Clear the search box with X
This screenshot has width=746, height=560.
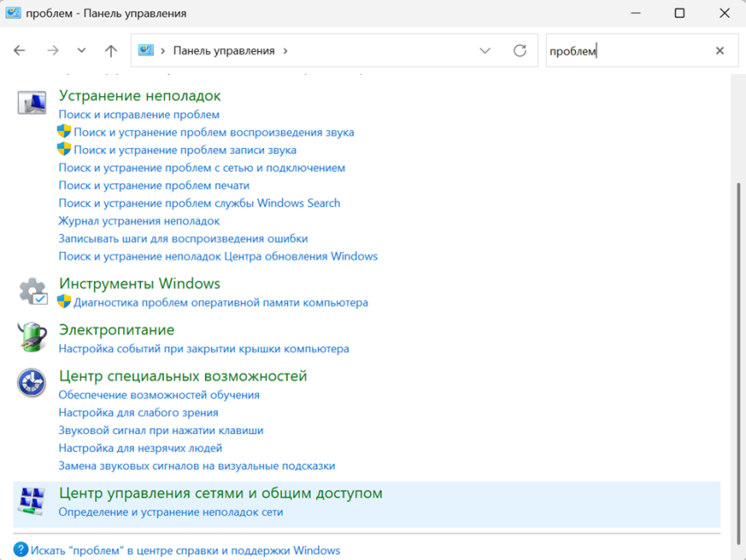coord(720,50)
